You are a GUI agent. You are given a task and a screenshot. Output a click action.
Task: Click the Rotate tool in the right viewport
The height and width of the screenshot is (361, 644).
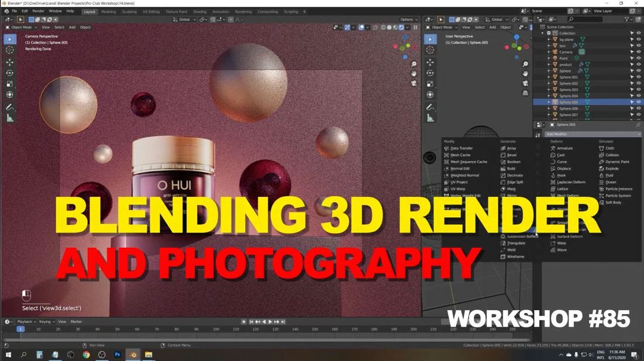point(430,73)
